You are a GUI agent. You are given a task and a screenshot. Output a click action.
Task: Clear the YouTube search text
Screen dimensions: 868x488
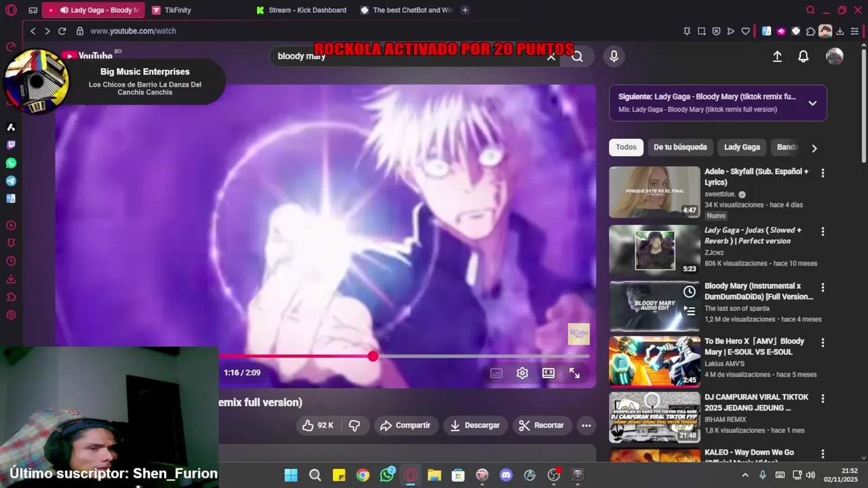pyautogui.click(x=551, y=57)
